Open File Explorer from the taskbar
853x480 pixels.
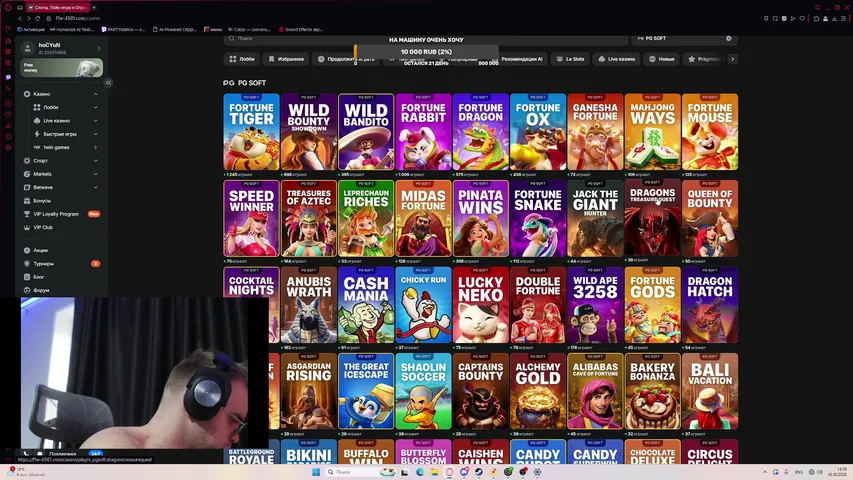[435, 472]
